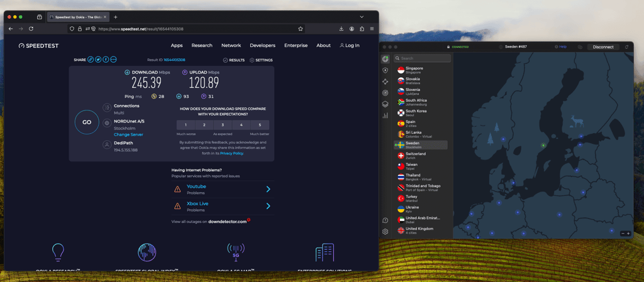Screen dimensions: 644x282
Task: Click the refresh icon next to Disconnect
Action: tap(627, 47)
